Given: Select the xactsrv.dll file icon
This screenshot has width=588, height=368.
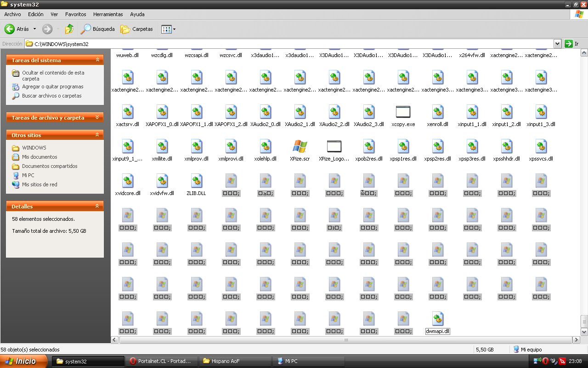Looking at the screenshot, I should [x=127, y=112].
